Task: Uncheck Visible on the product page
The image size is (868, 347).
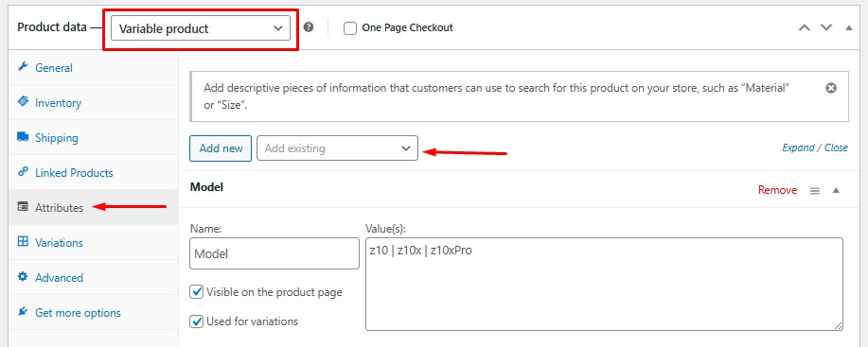Action: (x=197, y=292)
